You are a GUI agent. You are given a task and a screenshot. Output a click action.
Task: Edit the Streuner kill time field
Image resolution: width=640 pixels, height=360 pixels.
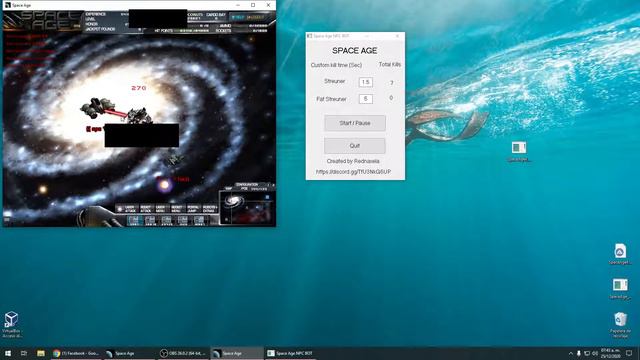(366, 82)
